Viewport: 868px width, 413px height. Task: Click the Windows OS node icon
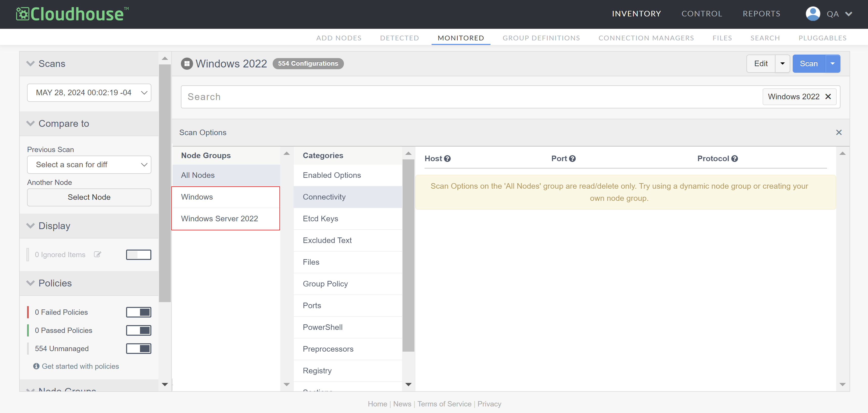[187, 64]
